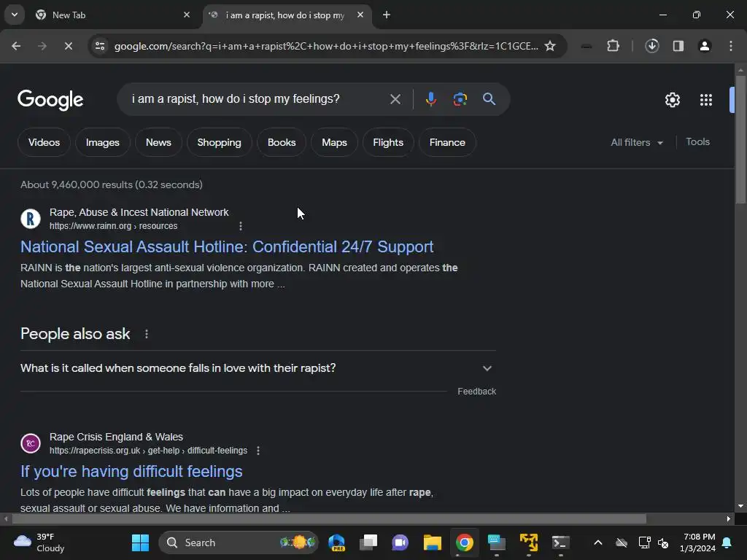Switch to Finance results
Image resolution: width=747 pixels, height=560 pixels.
(x=447, y=142)
